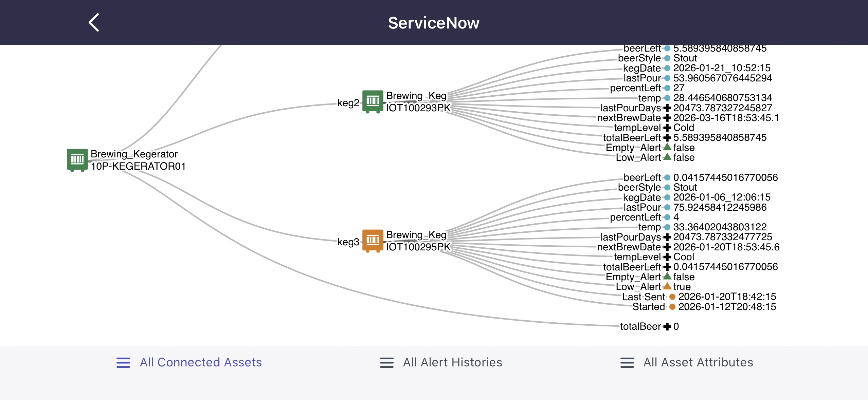
Task: Click the blue dot for percentLeft 4
Action: pyautogui.click(x=667, y=217)
